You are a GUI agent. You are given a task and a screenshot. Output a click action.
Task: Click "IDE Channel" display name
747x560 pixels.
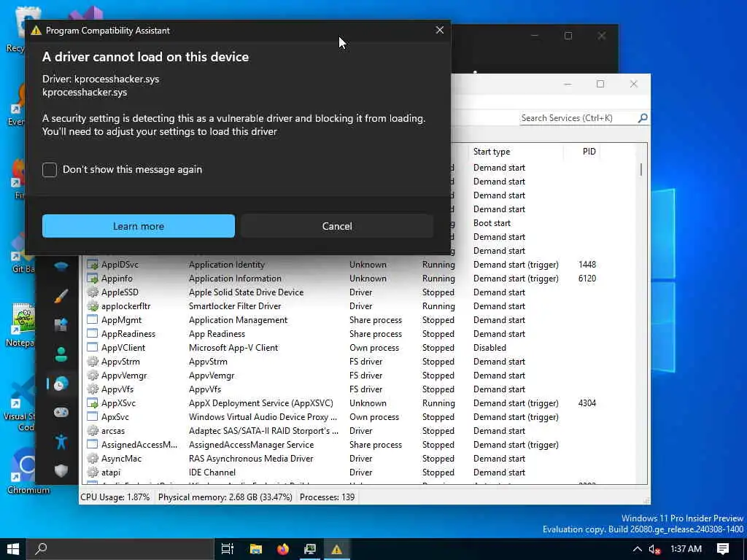click(212, 472)
